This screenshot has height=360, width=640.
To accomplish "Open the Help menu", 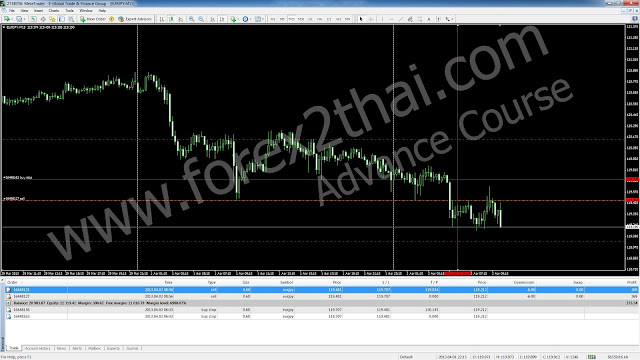I will coord(102,11).
